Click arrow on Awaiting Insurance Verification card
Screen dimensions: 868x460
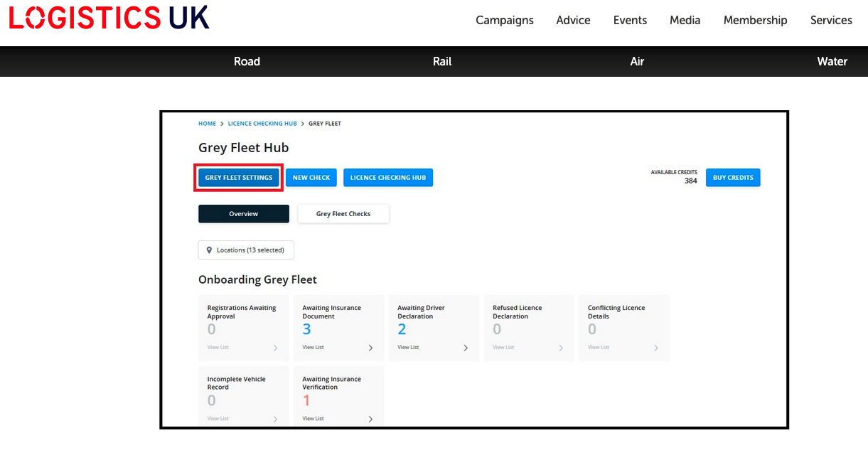pos(370,419)
